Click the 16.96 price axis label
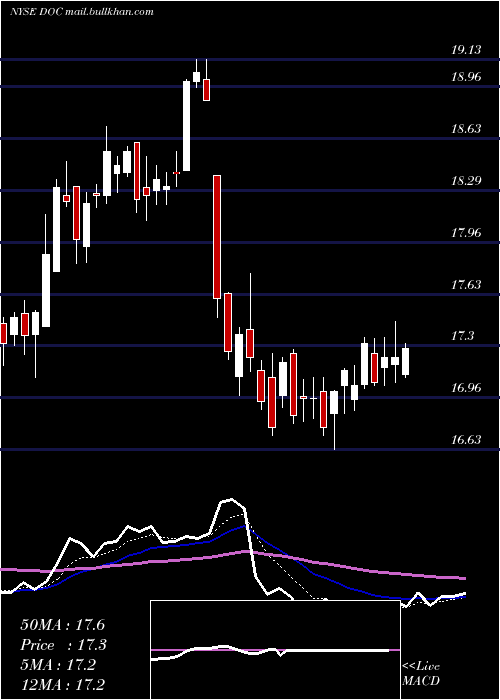500x700 pixels. 467,388
